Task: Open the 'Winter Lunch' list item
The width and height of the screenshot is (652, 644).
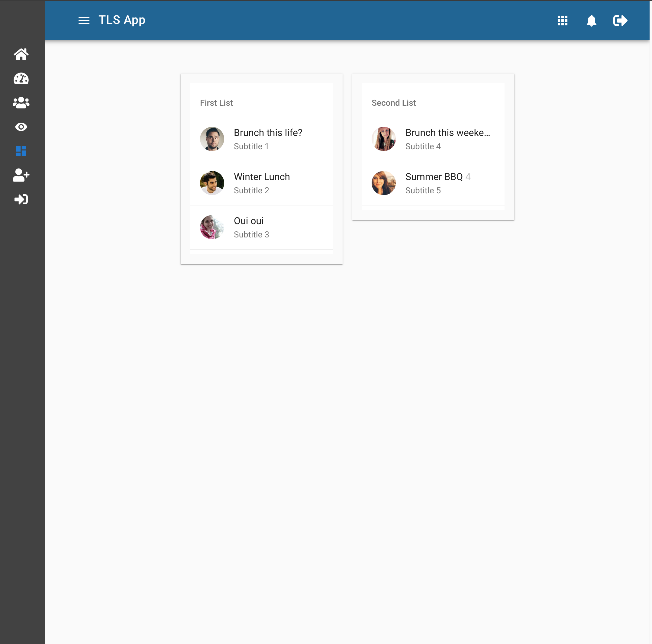Action: click(x=262, y=183)
